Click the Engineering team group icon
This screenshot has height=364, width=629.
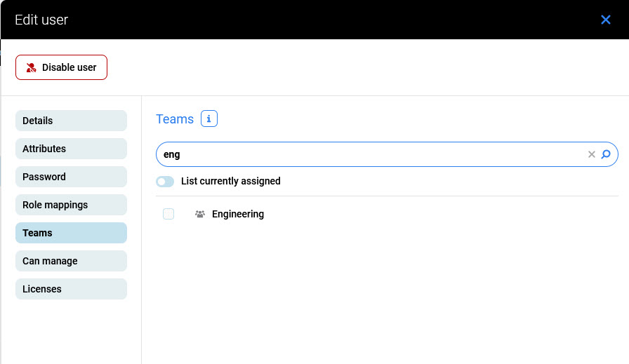[x=199, y=214]
